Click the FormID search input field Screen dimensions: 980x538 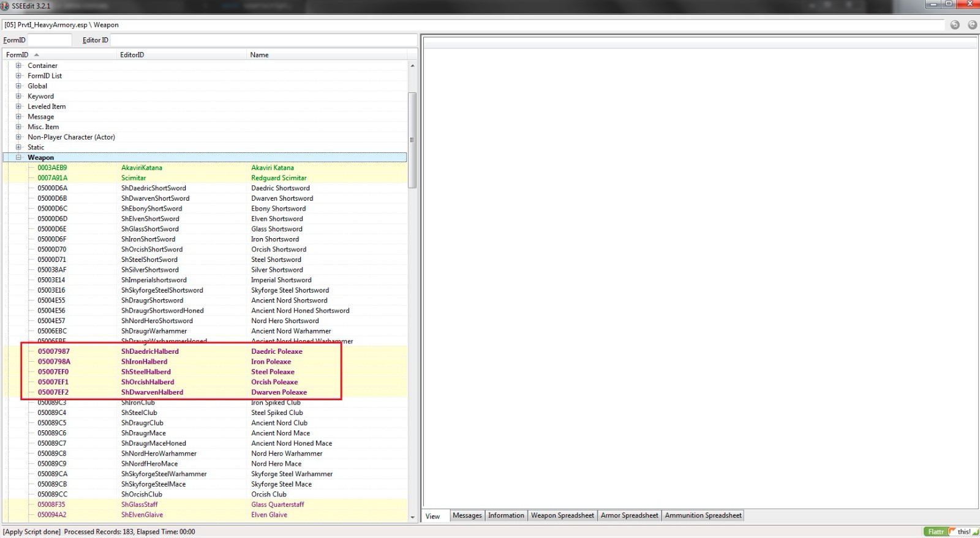(50, 40)
